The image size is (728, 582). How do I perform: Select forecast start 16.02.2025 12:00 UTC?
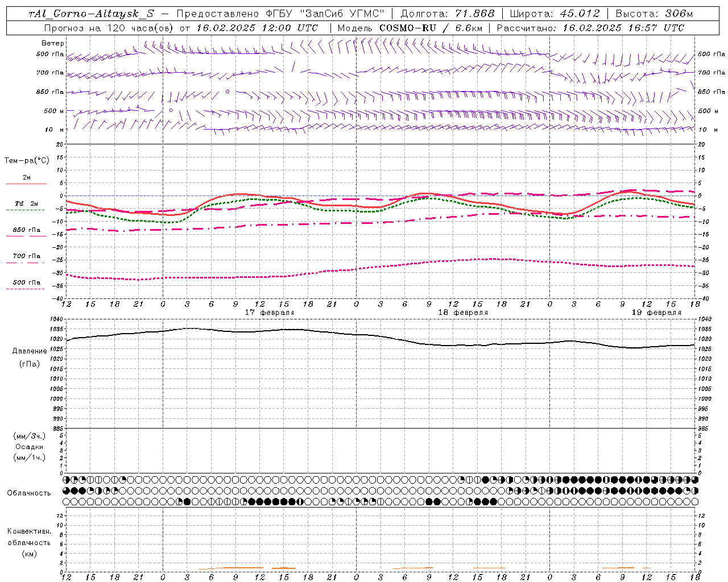[257, 28]
